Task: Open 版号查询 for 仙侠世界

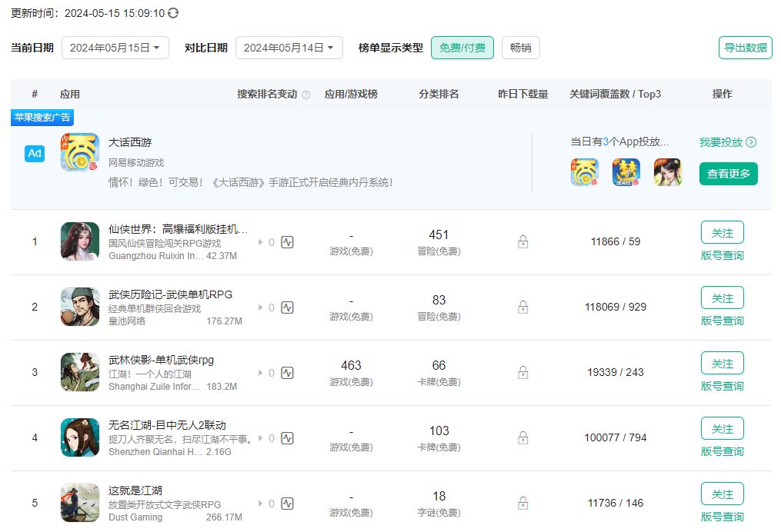Action: (x=723, y=255)
